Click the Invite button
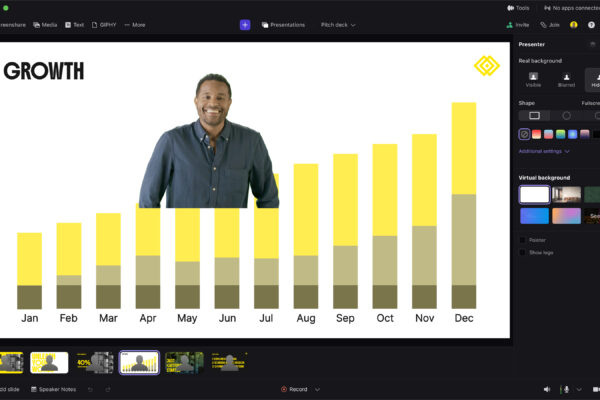 (x=518, y=24)
